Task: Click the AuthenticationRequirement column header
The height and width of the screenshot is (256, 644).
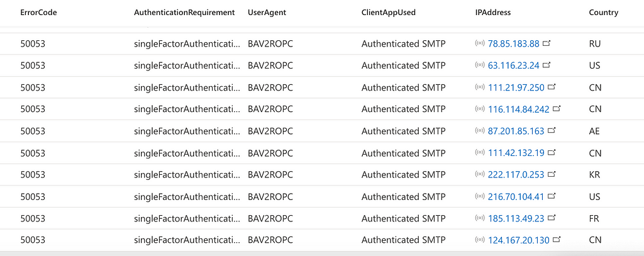Action: tap(184, 13)
